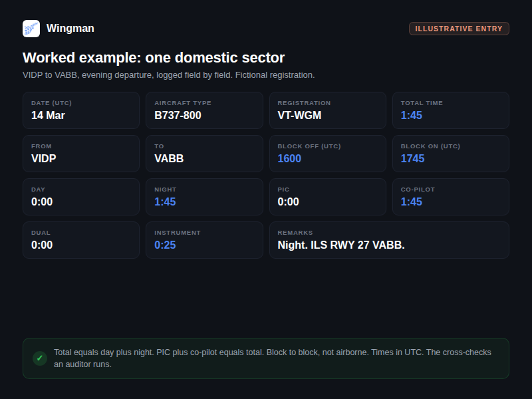The width and height of the screenshot is (532, 399).
Task: Click the To field VABB
Action: tap(204, 154)
